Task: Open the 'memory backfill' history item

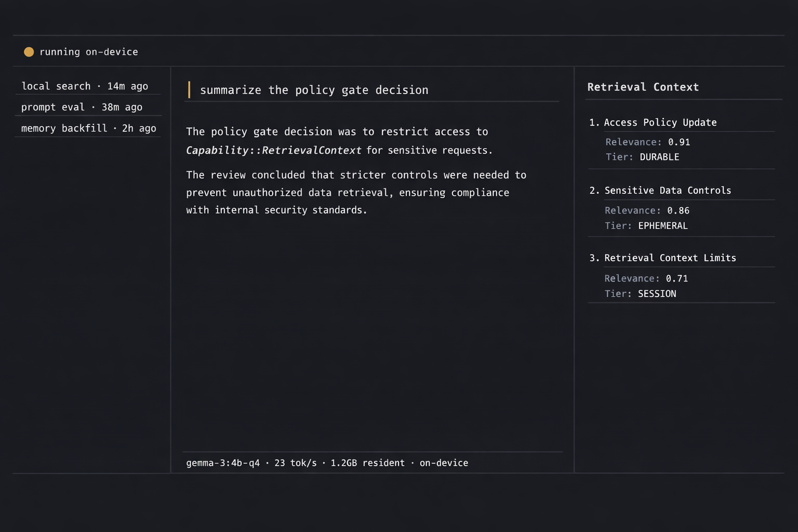Action: (x=88, y=128)
